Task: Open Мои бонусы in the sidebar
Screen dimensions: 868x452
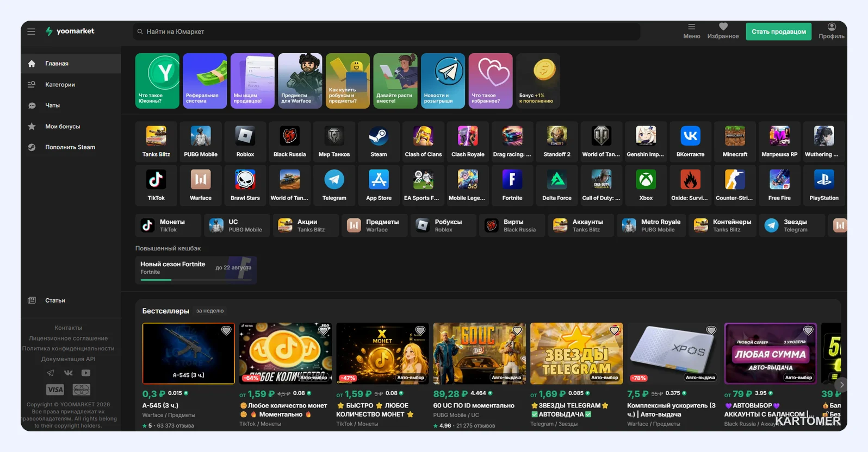Action: pyautogui.click(x=71, y=127)
